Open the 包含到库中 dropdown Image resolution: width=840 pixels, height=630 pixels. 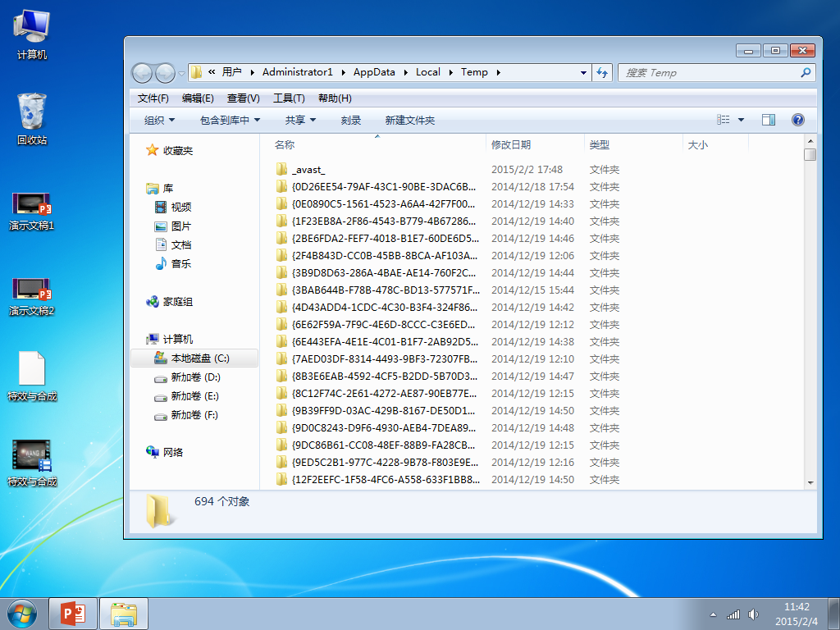(230, 120)
